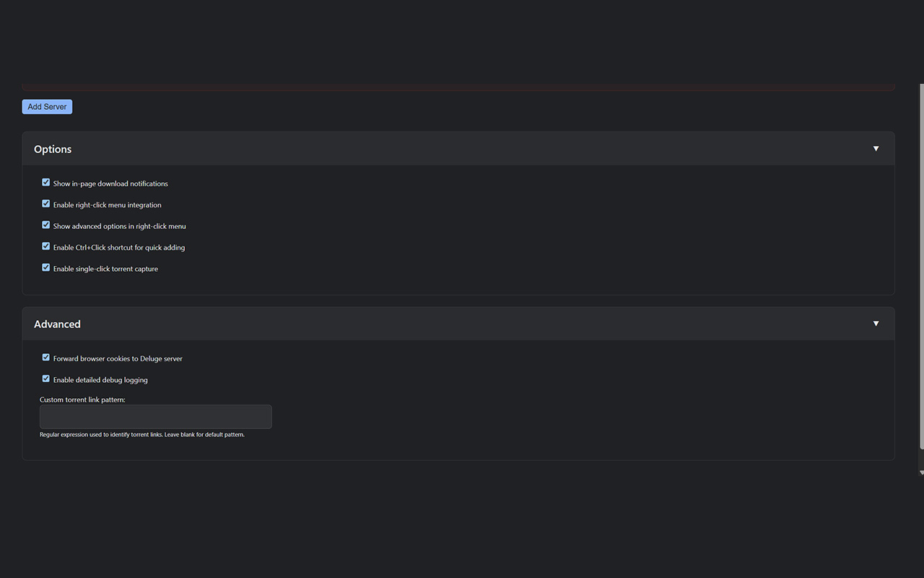Click the 'Show in-page download notifications' label text
The height and width of the screenshot is (578, 924).
coord(110,184)
